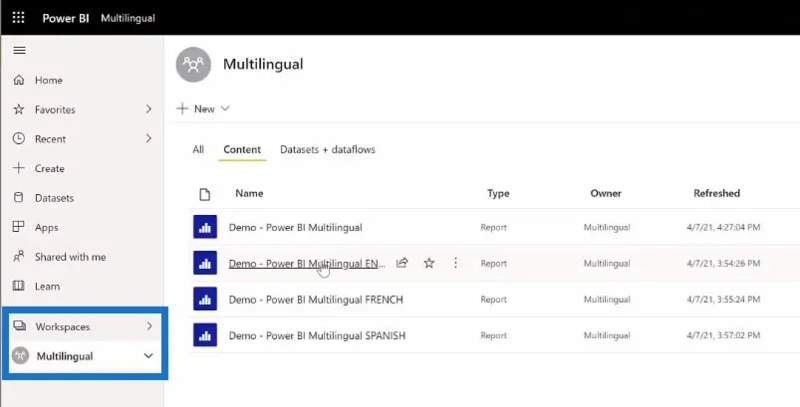The image size is (800, 407).
Task: Click refreshed time 4/7/21, 3:57:02 PM
Action: click(x=723, y=336)
